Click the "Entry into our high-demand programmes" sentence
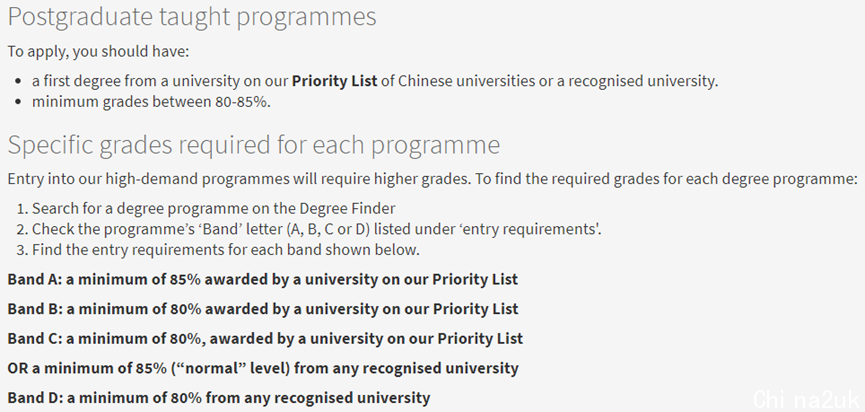The width and height of the screenshot is (865, 412). [x=432, y=179]
